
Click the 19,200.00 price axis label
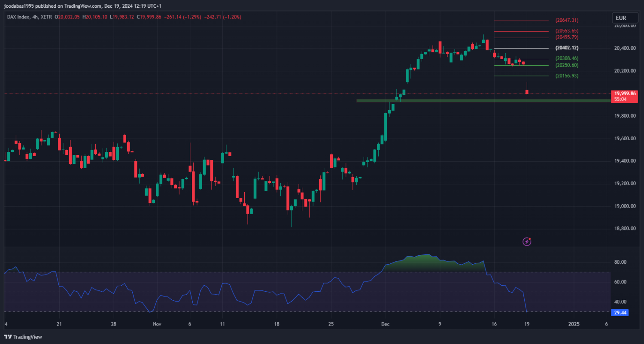point(625,184)
